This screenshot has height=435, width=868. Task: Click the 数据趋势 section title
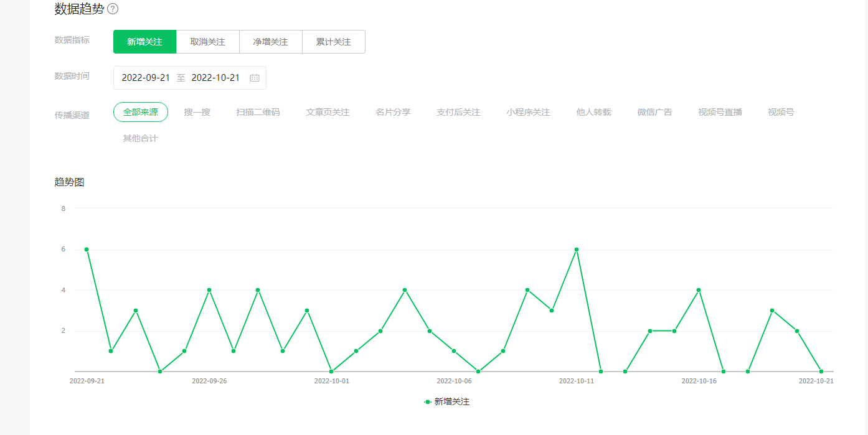79,9
